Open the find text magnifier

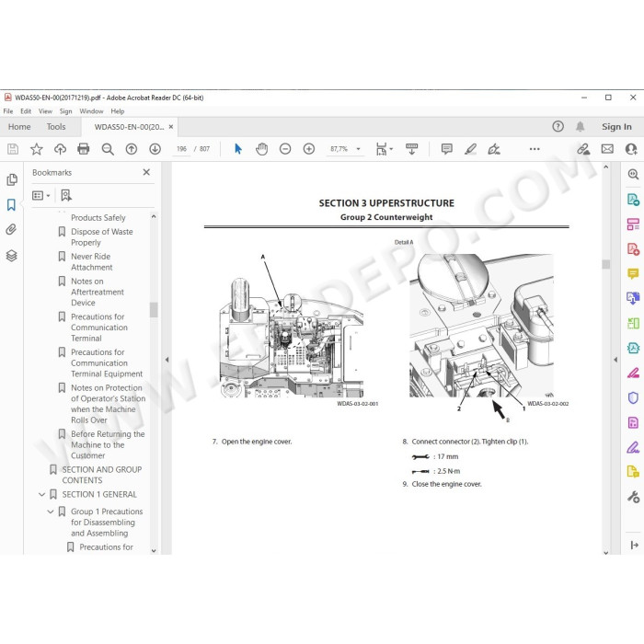(x=108, y=149)
